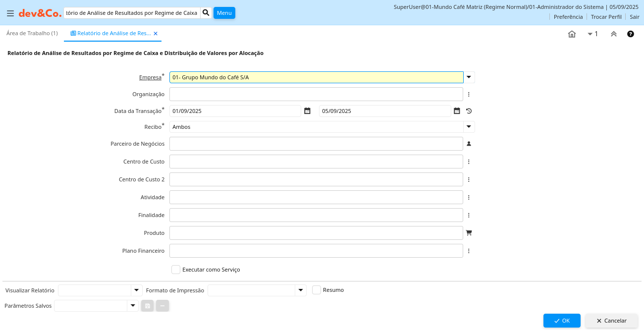Open help question mark icon
The width and height of the screenshot is (644, 334).
[630, 34]
